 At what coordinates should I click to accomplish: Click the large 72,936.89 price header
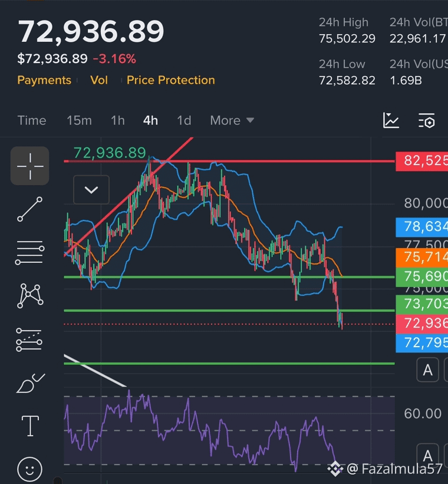[91, 31]
